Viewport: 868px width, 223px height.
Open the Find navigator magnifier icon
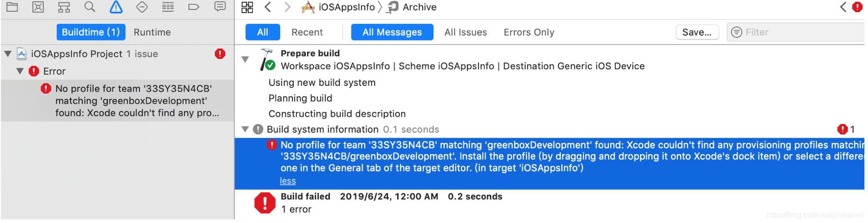click(x=90, y=7)
